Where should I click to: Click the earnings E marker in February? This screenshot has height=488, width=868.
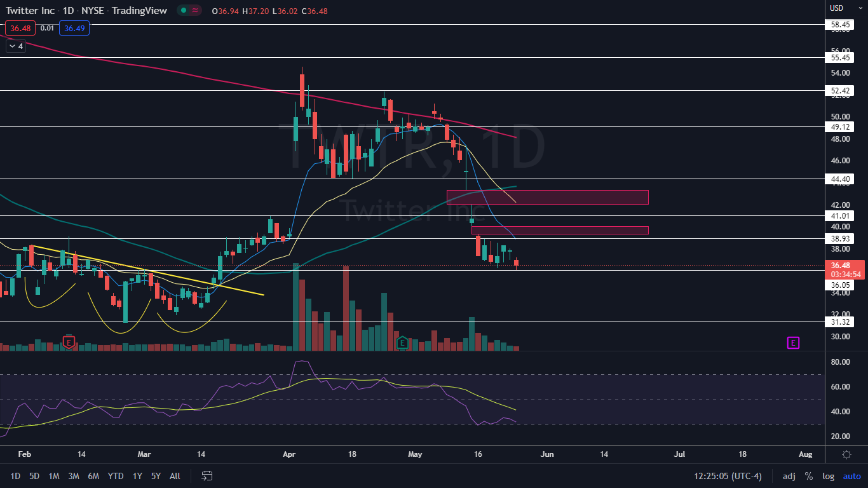click(x=69, y=342)
